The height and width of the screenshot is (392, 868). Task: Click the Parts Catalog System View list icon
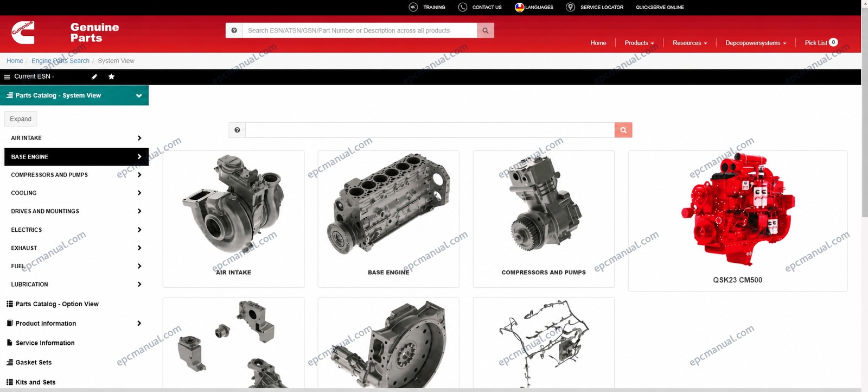10,95
